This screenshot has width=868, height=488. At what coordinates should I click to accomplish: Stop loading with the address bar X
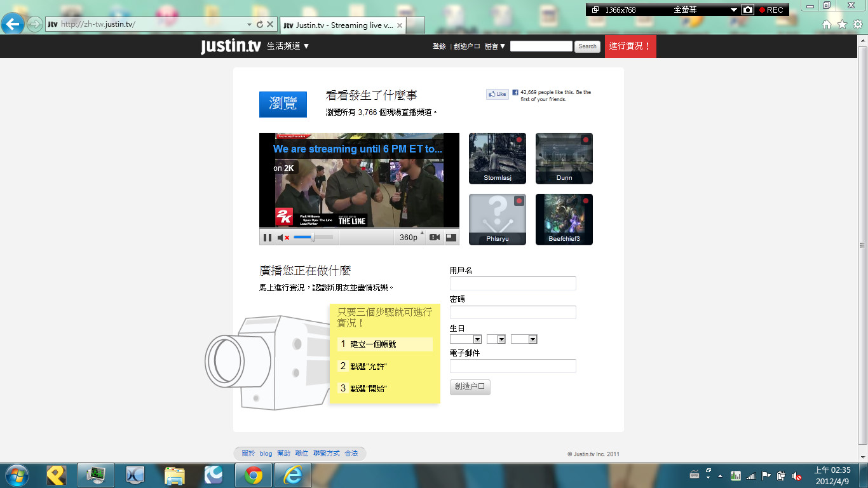pos(270,24)
